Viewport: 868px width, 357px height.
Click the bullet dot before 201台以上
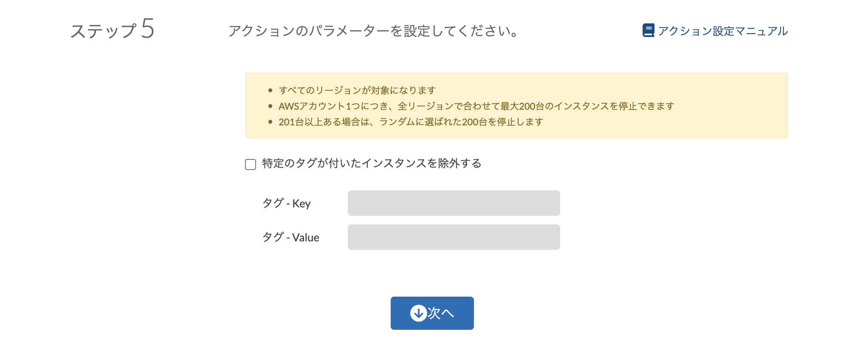pos(270,122)
